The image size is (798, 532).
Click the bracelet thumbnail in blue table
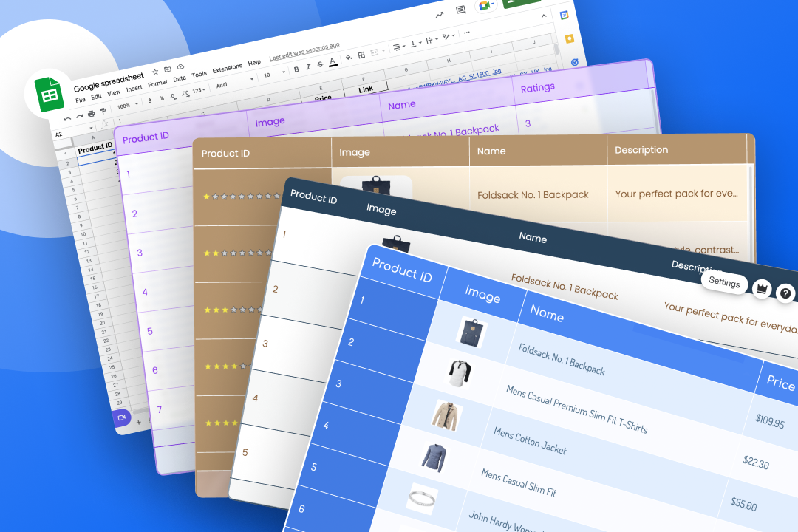click(x=423, y=498)
